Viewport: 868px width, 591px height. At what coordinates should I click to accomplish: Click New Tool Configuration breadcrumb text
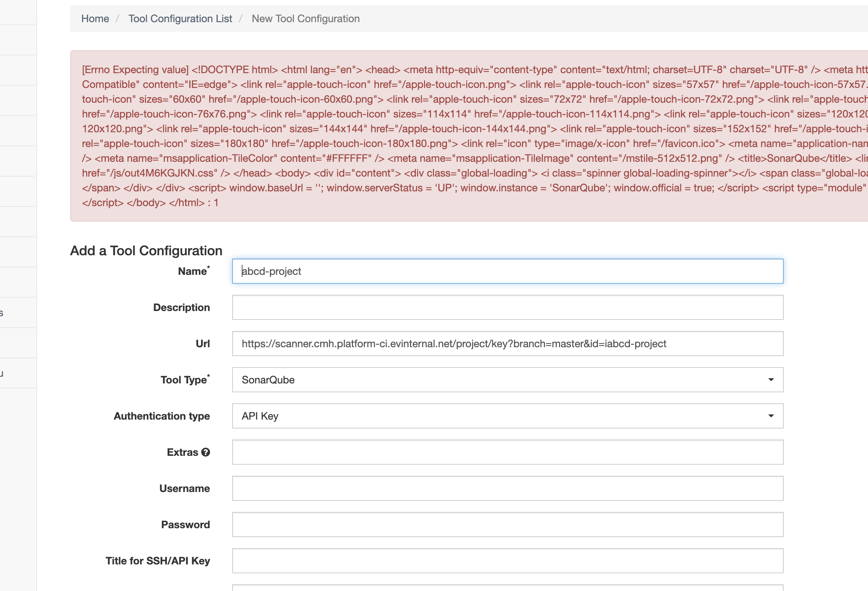[x=305, y=19]
